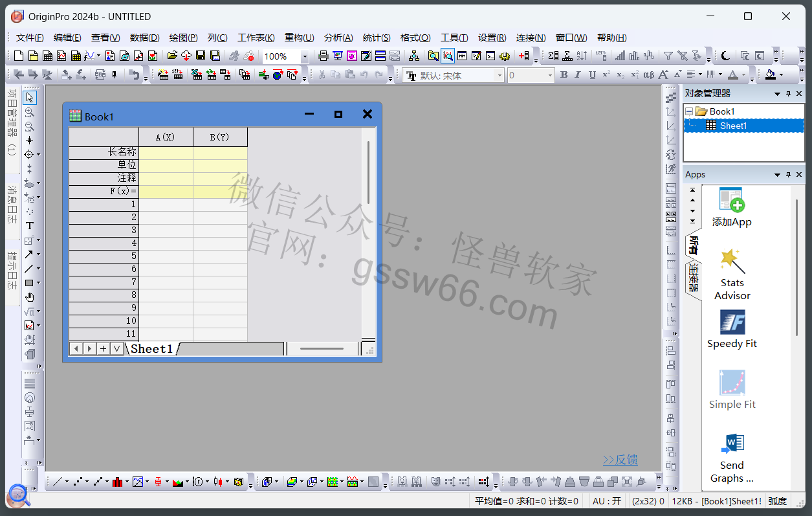Toggle italic text formatting
Viewport: 812px width, 516px height.
[578, 75]
